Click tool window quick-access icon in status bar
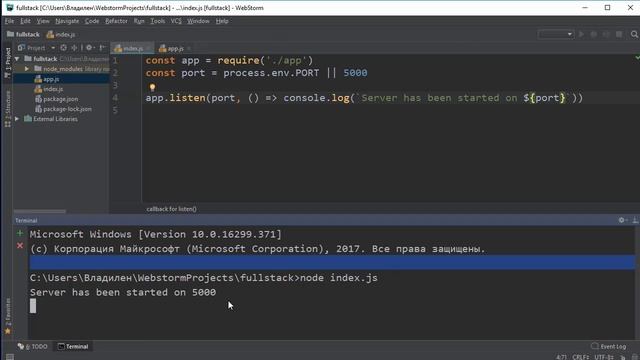This screenshot has width=640, height=360. [9, 357]
